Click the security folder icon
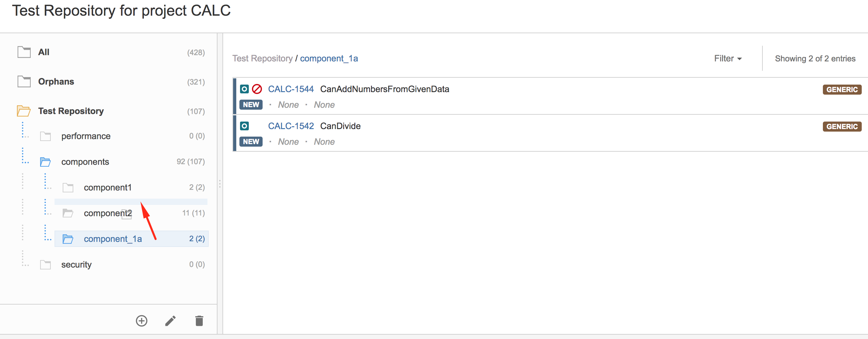Screen dimensions: 868x339 click(45, 264)
